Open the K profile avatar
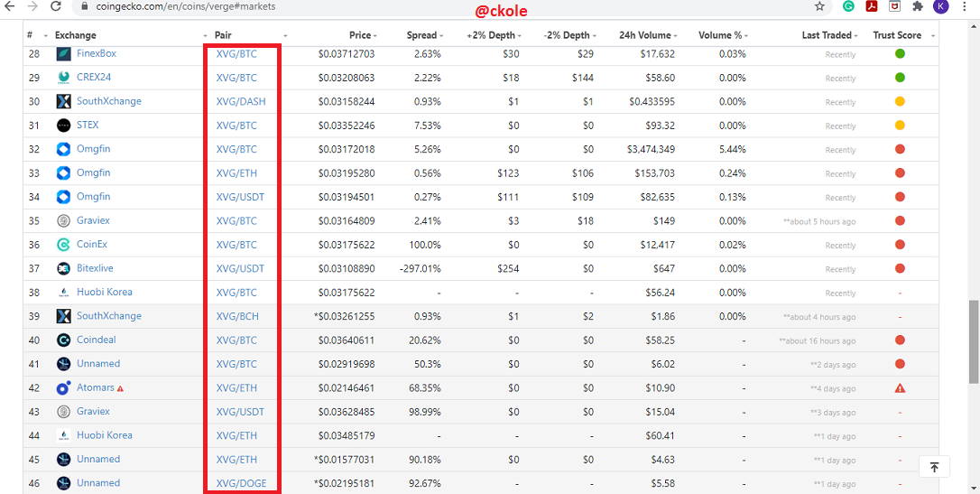This screenshot has height=494, width=980. [940, 6]
